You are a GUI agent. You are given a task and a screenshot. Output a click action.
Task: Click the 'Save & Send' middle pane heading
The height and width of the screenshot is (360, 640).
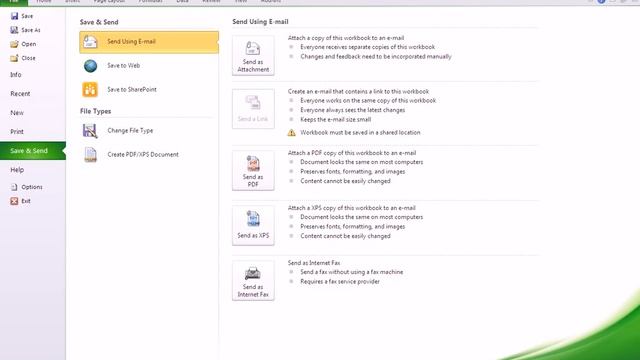point(99,22)
